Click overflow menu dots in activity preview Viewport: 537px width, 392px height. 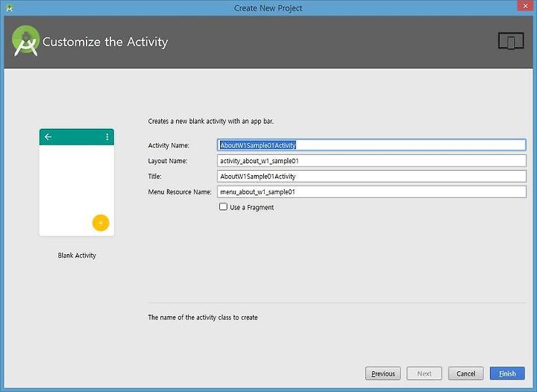[107, 137]
